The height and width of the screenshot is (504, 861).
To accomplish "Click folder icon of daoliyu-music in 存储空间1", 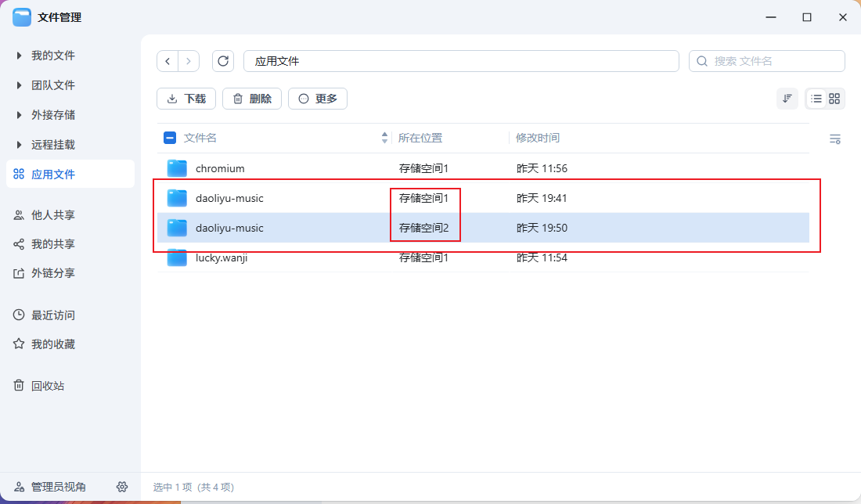I will (x=177, y=198).
